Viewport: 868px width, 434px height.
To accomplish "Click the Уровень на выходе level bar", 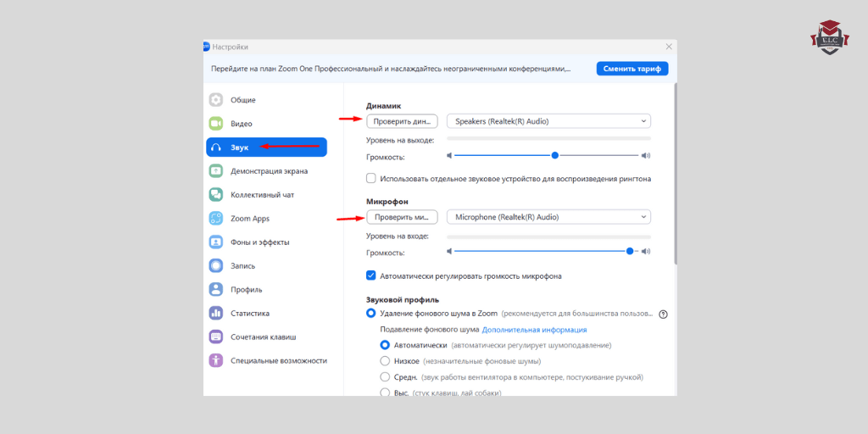I will coord(548,138).
